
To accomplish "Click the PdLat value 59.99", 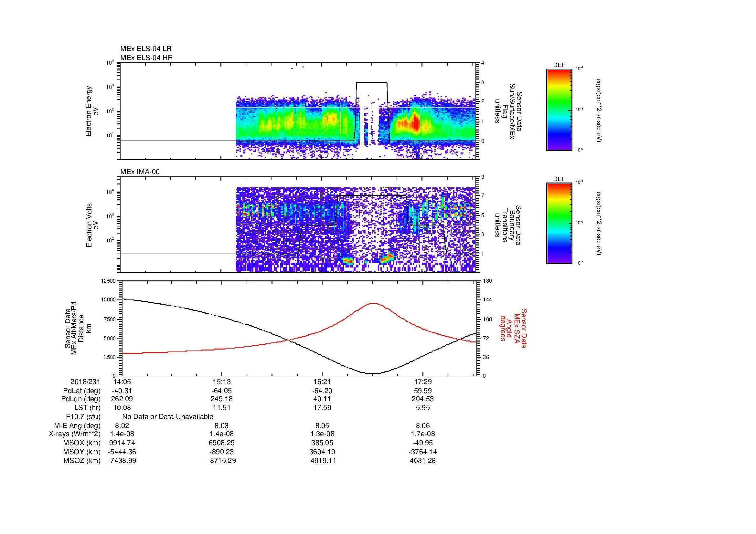I will 422,391.
